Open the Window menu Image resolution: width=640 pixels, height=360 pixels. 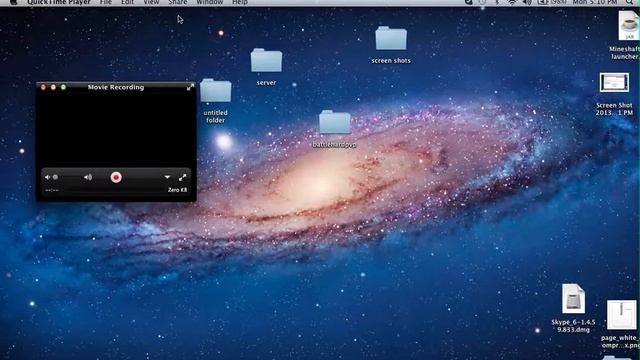click(x=209, y=2)
